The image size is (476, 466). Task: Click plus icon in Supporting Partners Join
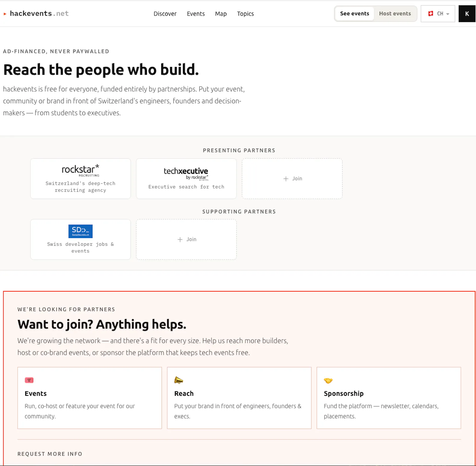(180, 240)
